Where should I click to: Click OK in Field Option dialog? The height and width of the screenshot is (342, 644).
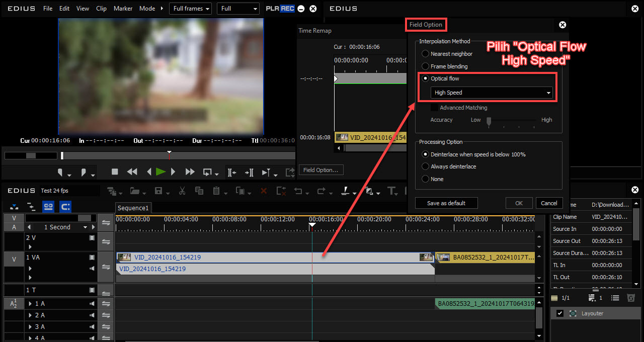[x=519, y=203]
